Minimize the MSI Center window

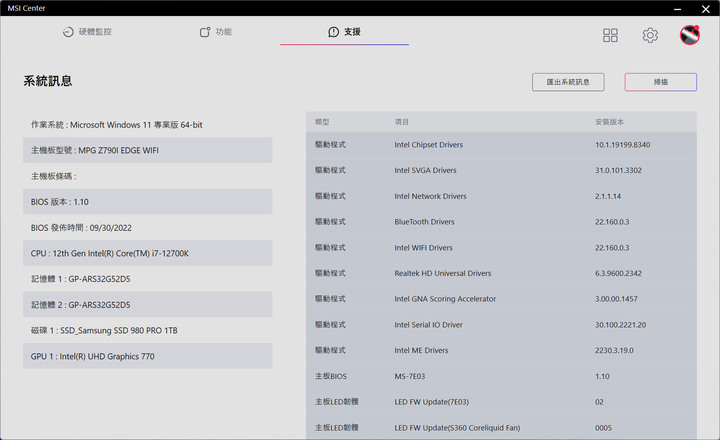tap(677, 9)
